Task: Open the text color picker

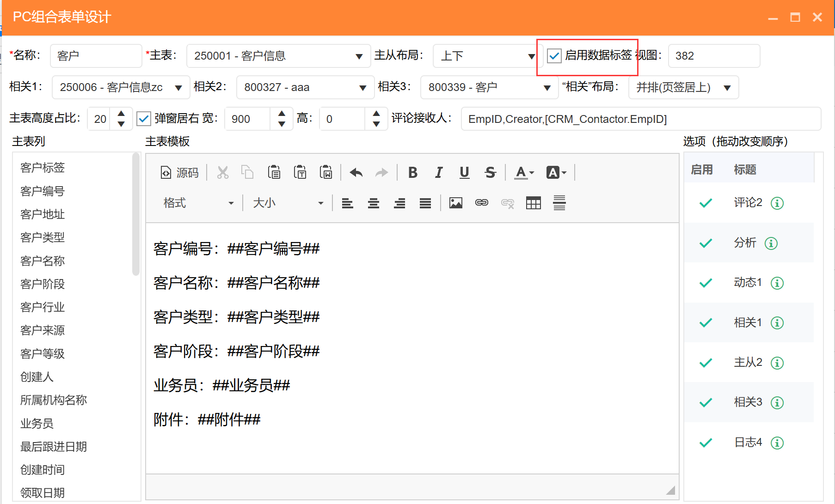Action: pyautogui.click(x=524, y=173)
